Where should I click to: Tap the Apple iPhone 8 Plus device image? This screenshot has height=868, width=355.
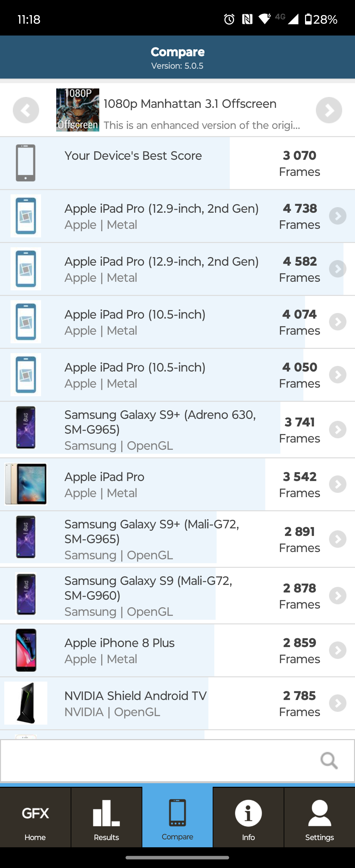click(x=26, y=650)
